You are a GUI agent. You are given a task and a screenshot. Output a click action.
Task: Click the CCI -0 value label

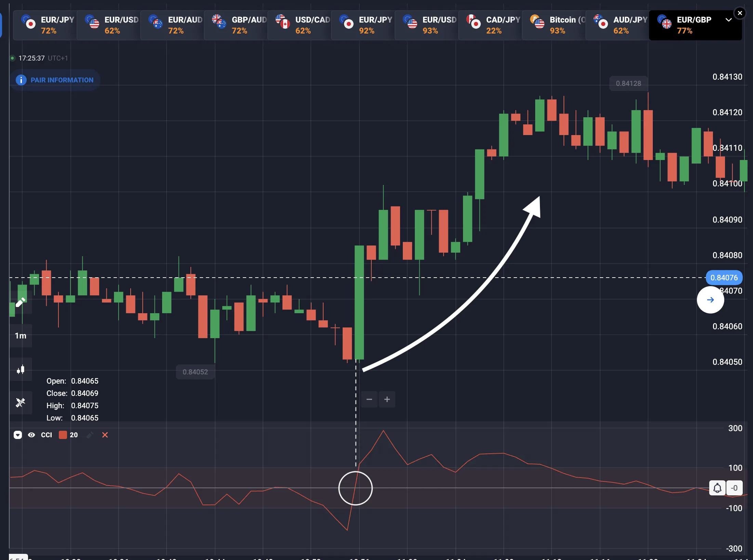coord(734,488)
